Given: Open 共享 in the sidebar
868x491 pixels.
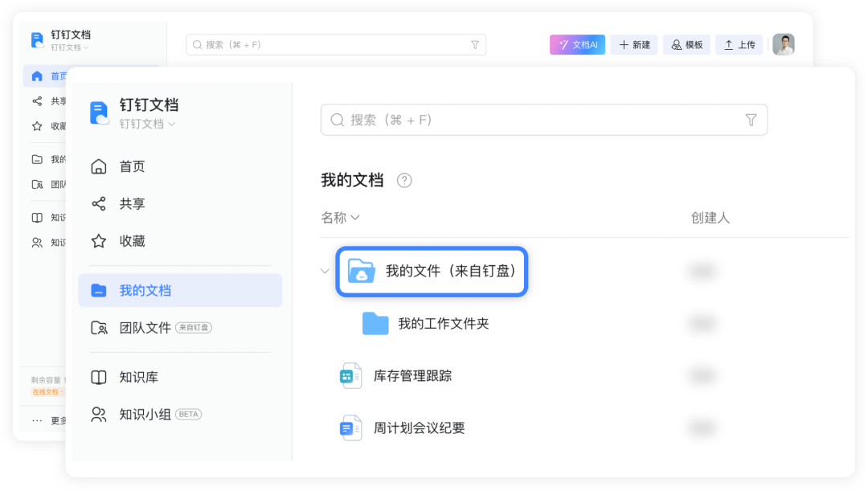Looking at the screenshot, I should [x=132, y=204].
